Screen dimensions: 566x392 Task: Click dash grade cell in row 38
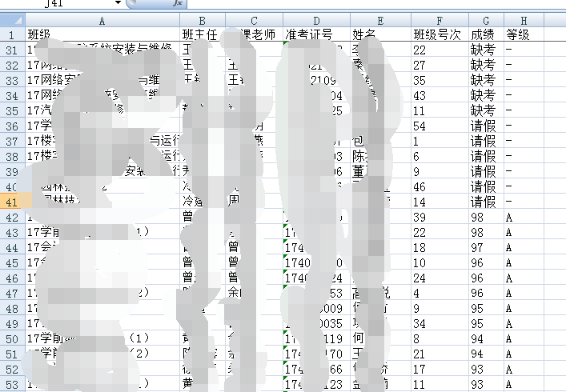[x=524, y=156]
